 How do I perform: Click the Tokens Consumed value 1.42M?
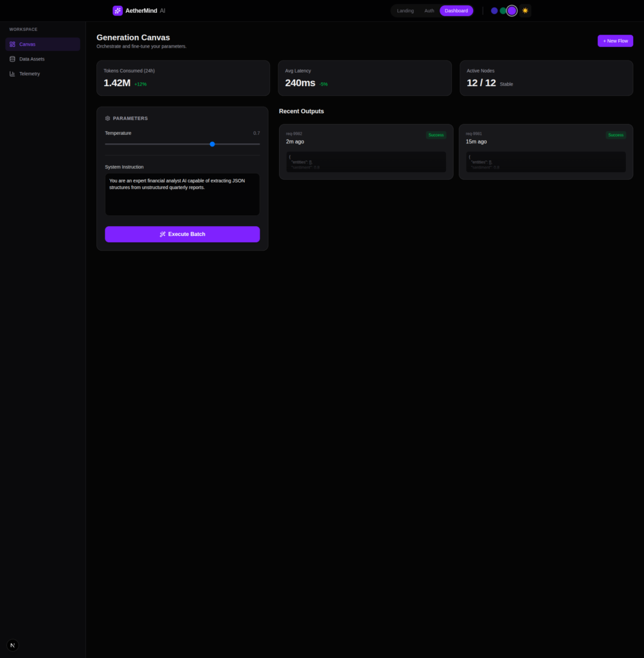117,83
